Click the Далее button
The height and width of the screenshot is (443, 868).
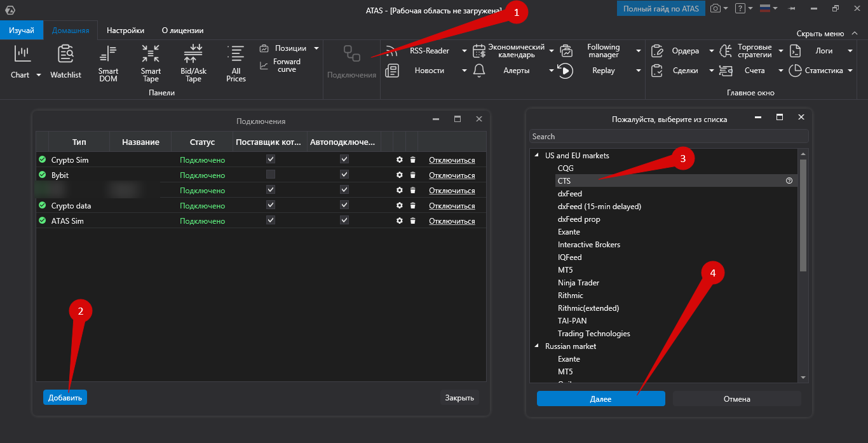pos(600,399)
